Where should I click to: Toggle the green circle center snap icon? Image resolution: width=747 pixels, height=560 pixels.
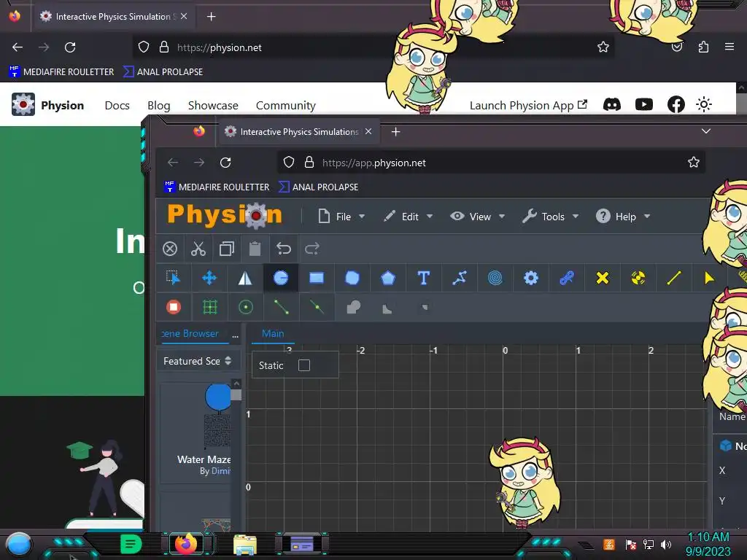(x=245, y=307)
